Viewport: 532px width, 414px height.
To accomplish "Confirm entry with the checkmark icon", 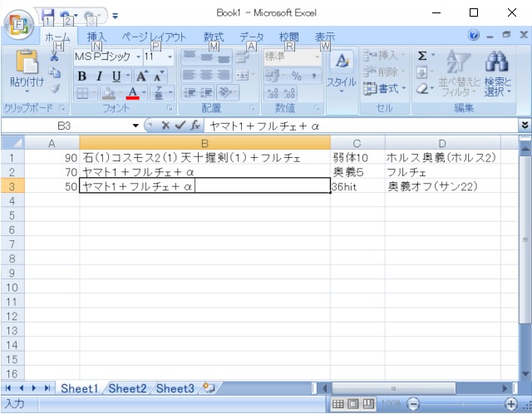I will [x=180, y=126].
